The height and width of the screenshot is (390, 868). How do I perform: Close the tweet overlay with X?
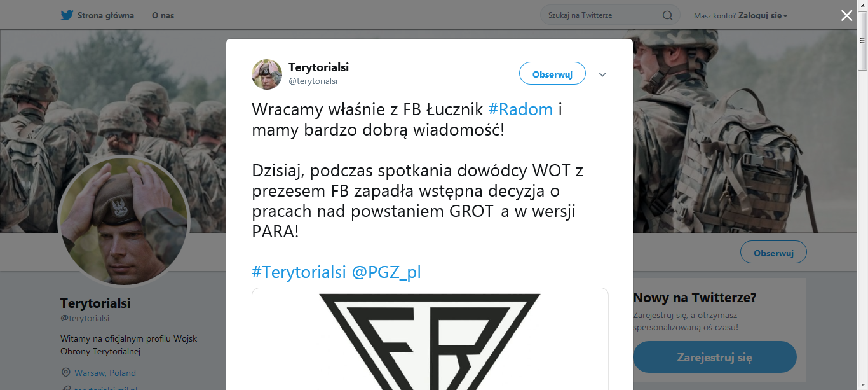[x=847, y=16]
